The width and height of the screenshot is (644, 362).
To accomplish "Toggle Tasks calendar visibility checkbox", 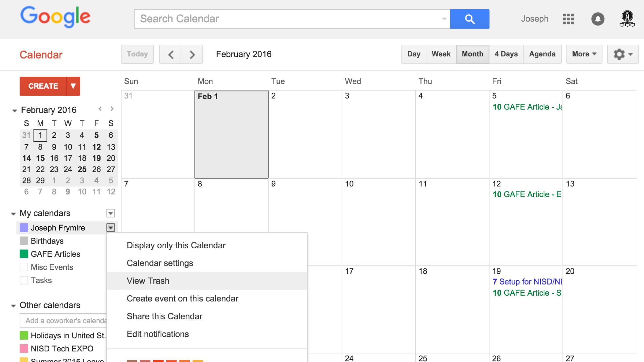I will coord(24,281).
